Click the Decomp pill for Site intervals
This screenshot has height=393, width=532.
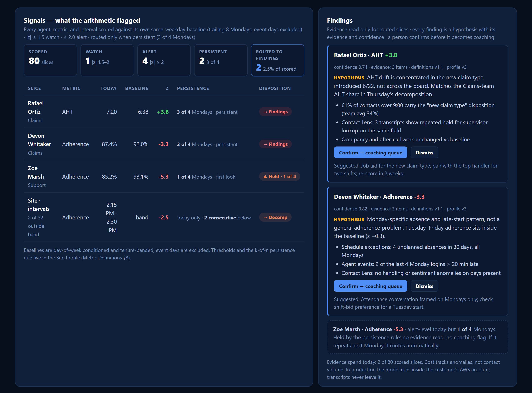pyautogui.click(x=275, y=217)
